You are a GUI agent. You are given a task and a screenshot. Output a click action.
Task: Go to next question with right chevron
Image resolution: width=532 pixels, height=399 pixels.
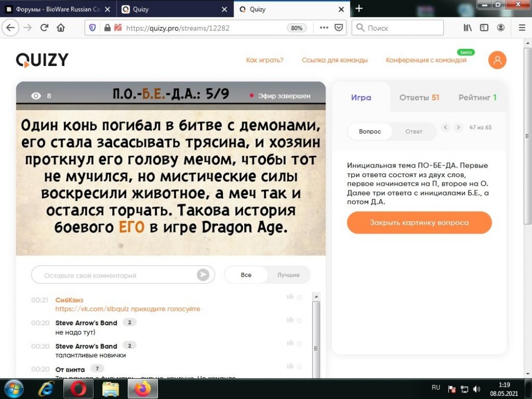[x=458, y=128]
